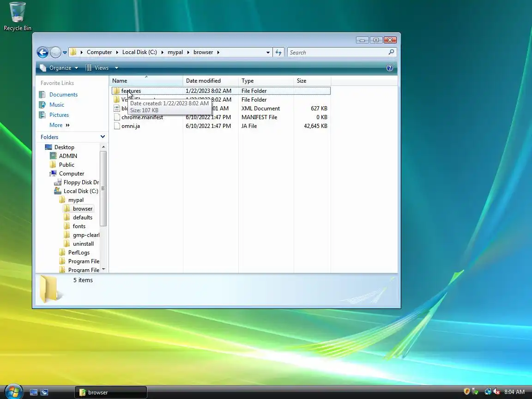Sort by the Date modified column header

click(211, 81)
